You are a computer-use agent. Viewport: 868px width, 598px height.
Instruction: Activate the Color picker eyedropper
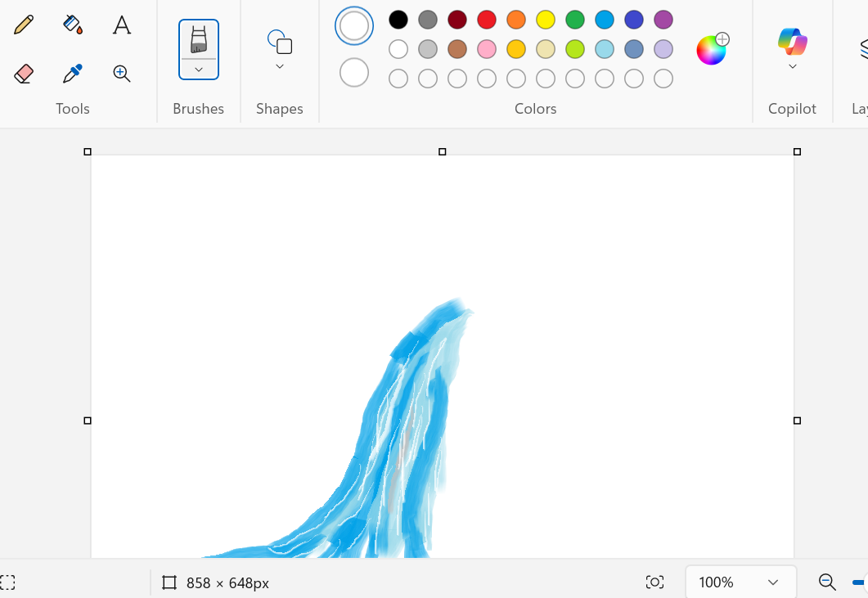[x=73, y=74]
